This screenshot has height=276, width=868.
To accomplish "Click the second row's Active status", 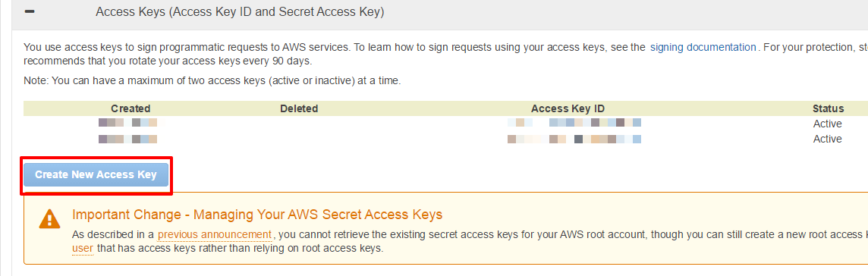I will tap(828, 139).
